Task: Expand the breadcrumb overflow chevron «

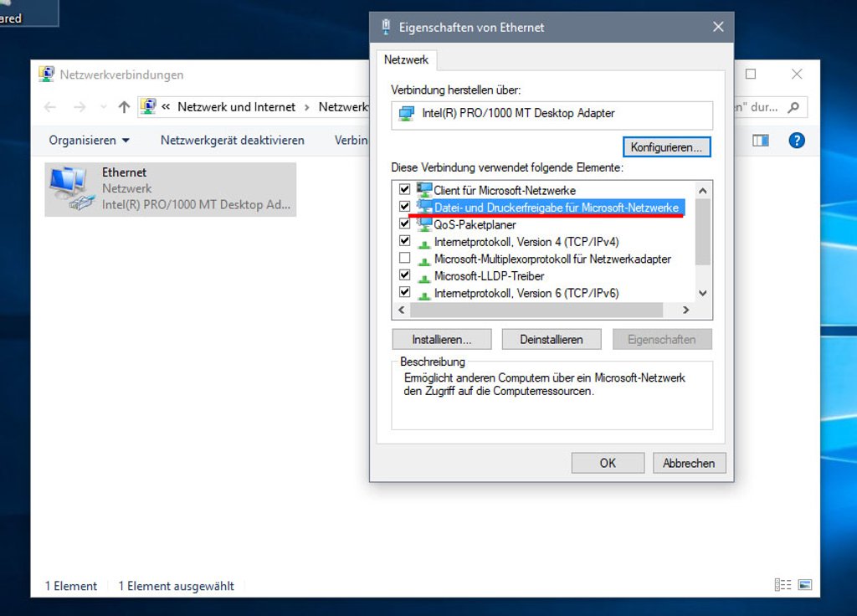Action: click(166, 107)
